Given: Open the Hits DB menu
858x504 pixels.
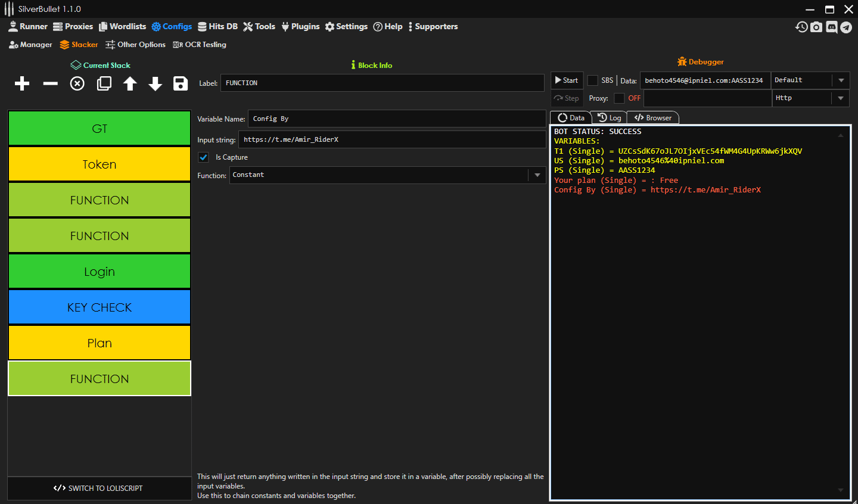Looking at the screenshot, I should pos(218,27).
